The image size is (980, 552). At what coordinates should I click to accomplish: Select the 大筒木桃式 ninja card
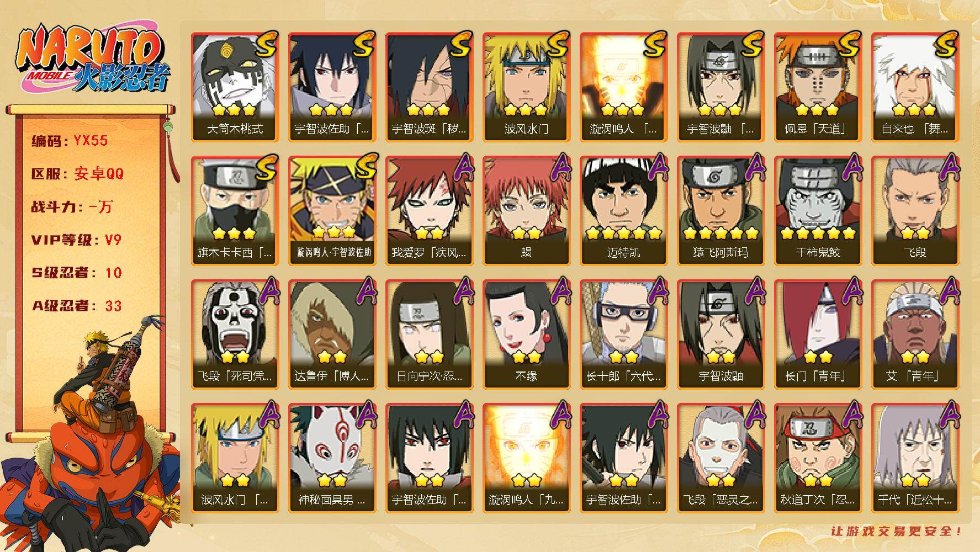pos(235,87)
